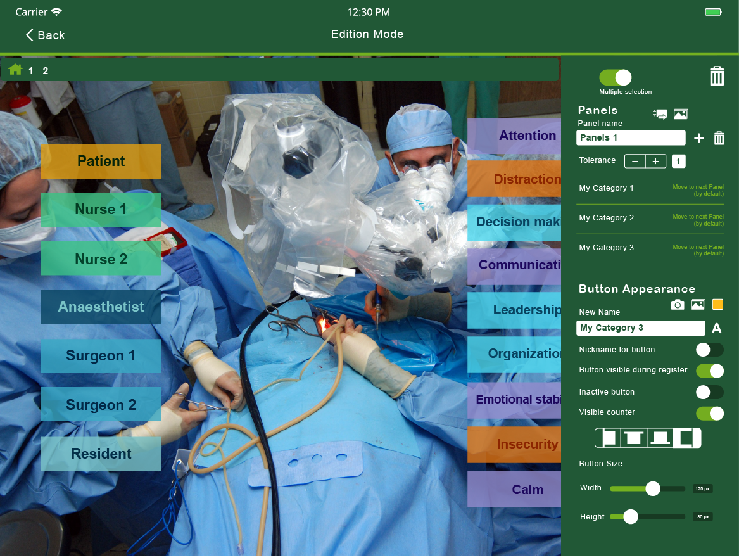Set counter position to top
Viewport: 739px width, 560px height.
tap(634, 438)
